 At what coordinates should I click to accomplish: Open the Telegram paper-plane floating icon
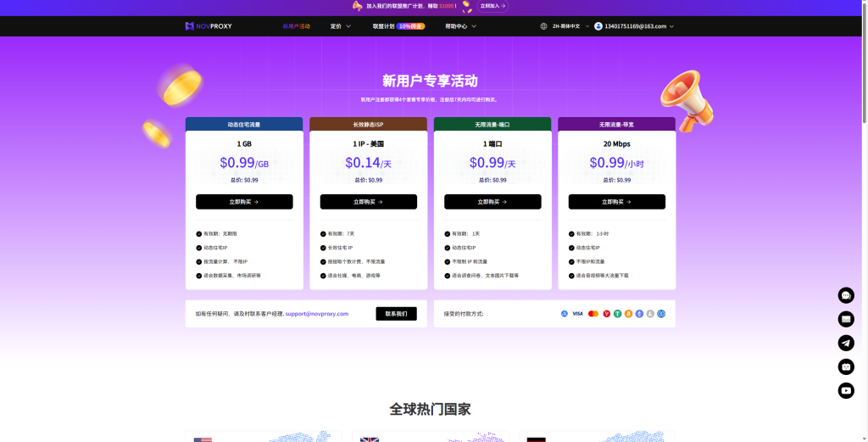pyautogui.click(x=846, y=343)
